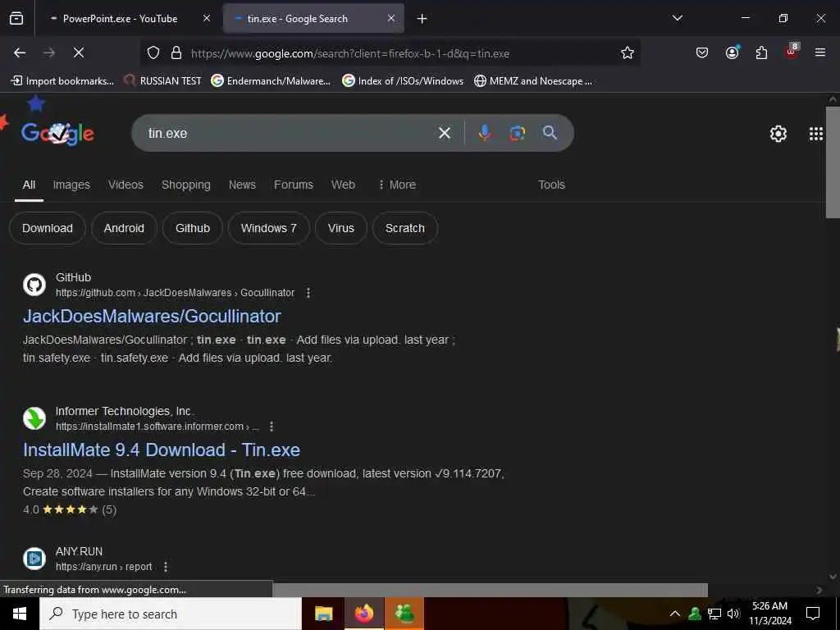The height and width of the screenshot is (630, 840).
Task: Bookmark this page with the star
Action: [x=628, y=52]
